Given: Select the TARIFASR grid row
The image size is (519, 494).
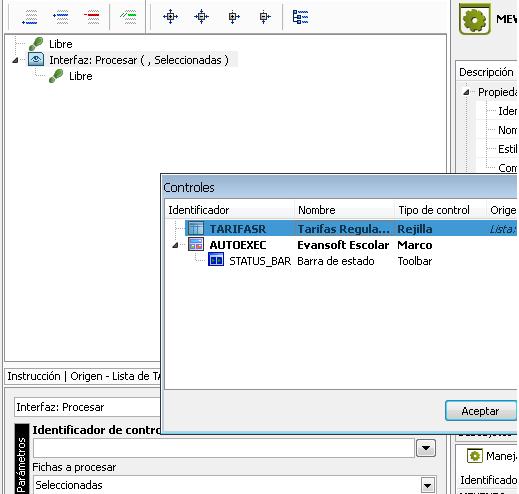Looking at the screenshot, I should click(350, 229).
